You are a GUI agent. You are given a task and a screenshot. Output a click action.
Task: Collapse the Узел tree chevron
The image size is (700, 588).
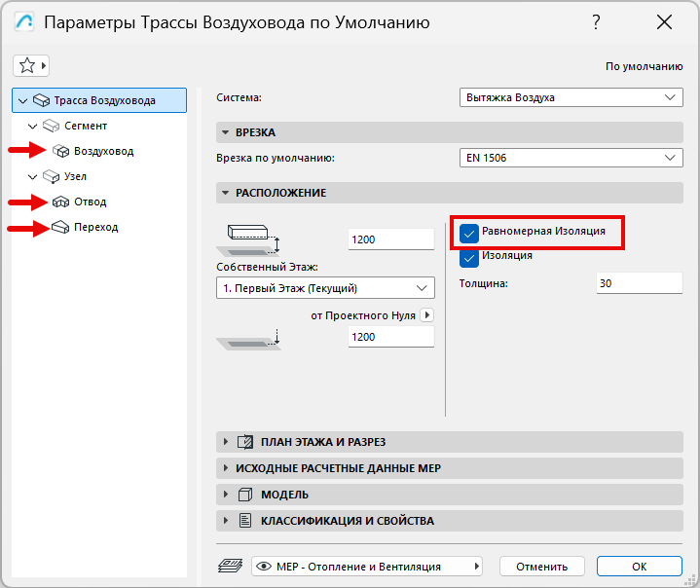(x=32, y=177)
